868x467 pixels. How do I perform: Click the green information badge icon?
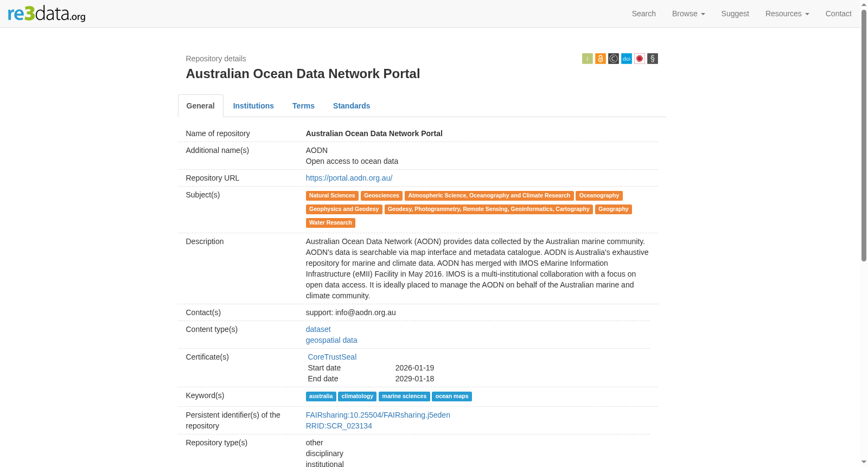(588, 59)
